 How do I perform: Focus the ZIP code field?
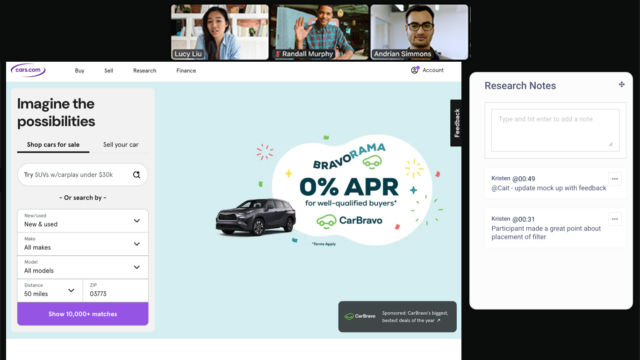(x=116, y=291)
